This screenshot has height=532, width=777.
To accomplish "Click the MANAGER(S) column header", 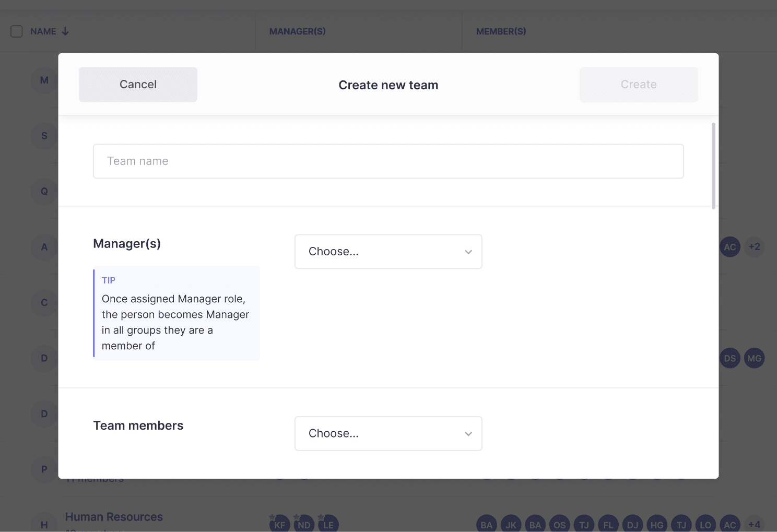I will click(x=298, y=31).
